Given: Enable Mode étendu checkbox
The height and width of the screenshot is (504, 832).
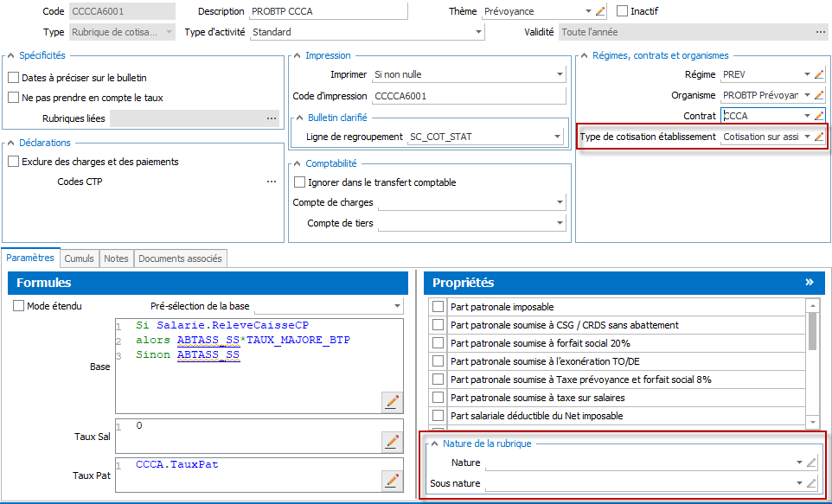Looking at the screenshot, I should (x=18, y=306).
